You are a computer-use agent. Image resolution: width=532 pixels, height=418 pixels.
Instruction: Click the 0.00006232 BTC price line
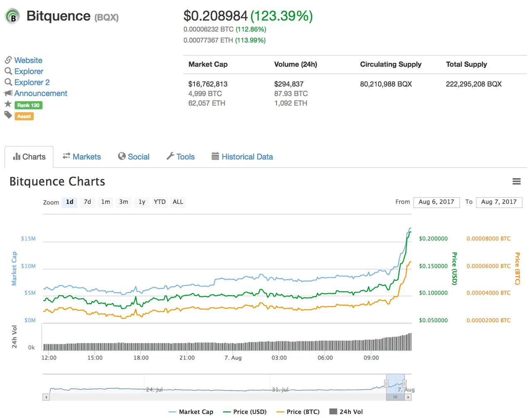tap(225, 30)
